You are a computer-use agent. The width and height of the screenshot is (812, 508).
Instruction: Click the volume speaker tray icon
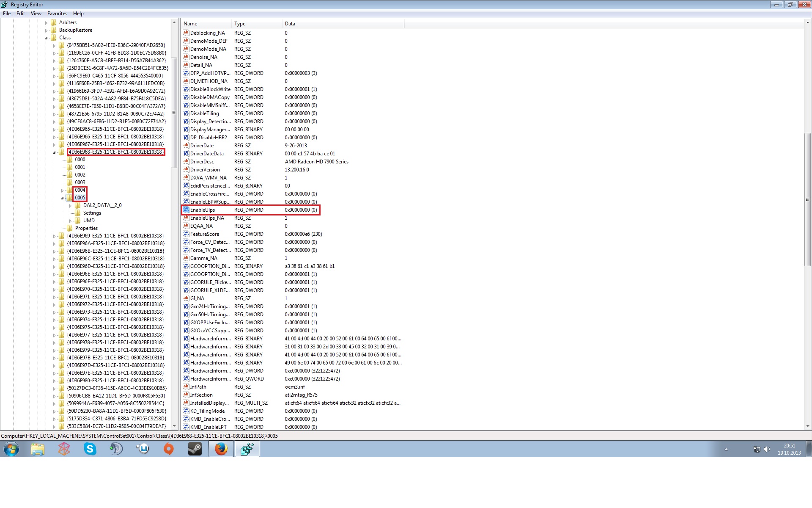(x=767, y=449)
